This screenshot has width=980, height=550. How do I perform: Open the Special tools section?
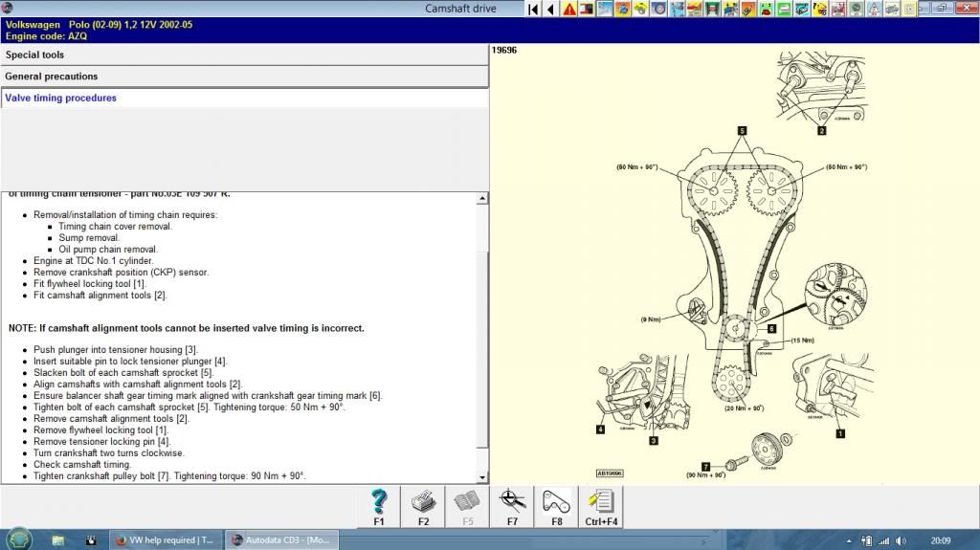pos(244,55)
